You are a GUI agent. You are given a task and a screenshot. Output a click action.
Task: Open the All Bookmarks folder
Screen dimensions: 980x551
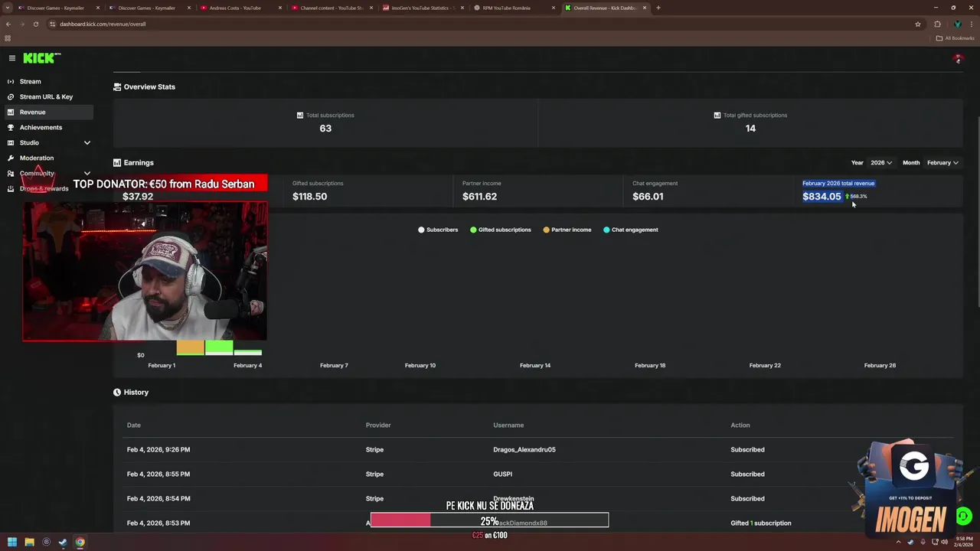coord(955,38)
